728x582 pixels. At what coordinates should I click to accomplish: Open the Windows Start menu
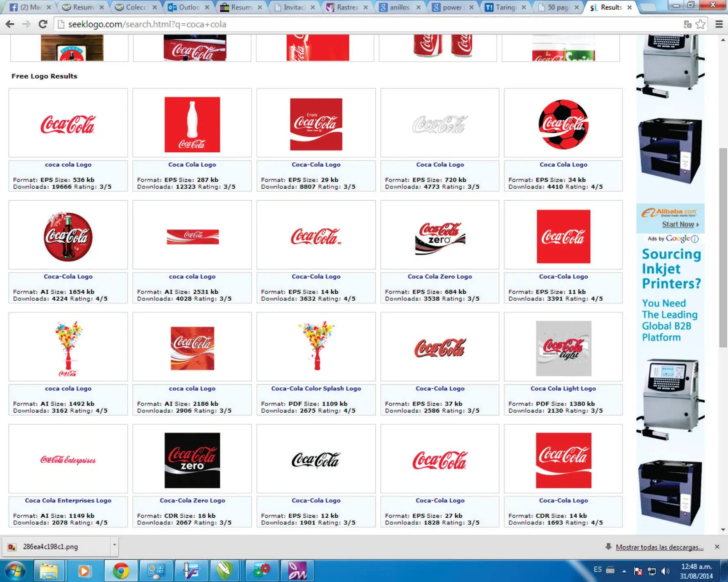(15, 571)
